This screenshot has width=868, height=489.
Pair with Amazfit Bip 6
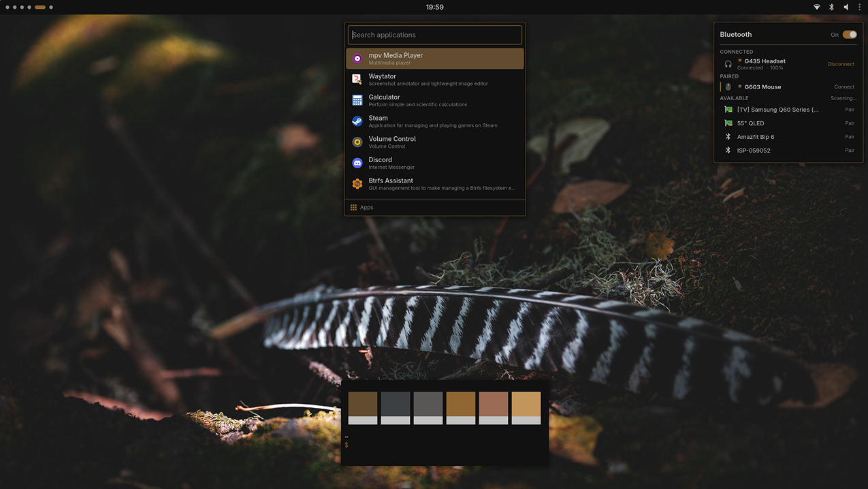coord(850,137)
